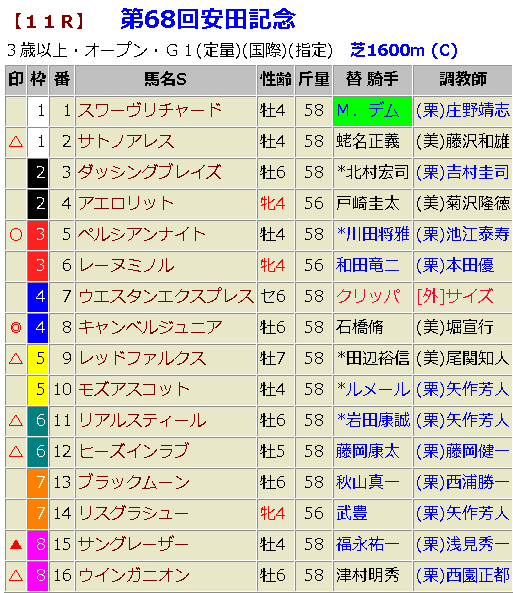Open jockey 福永祐一 page
Screen dimensions: 513x593
367,545
